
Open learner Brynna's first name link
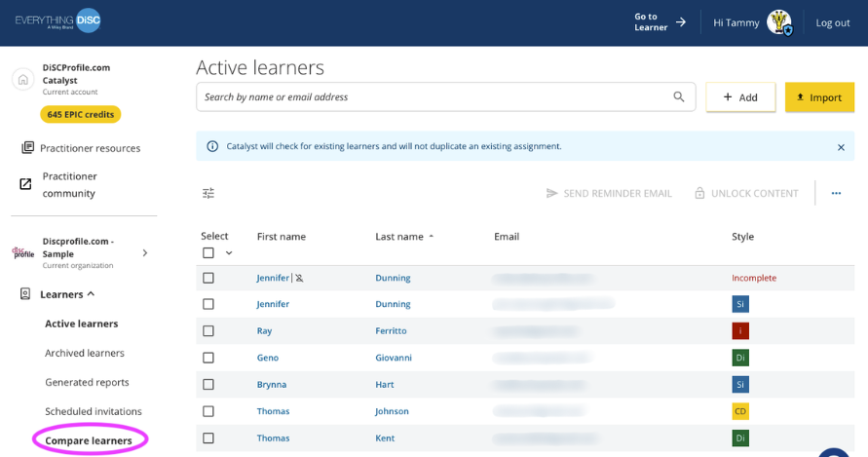click(x=272, y=385)
